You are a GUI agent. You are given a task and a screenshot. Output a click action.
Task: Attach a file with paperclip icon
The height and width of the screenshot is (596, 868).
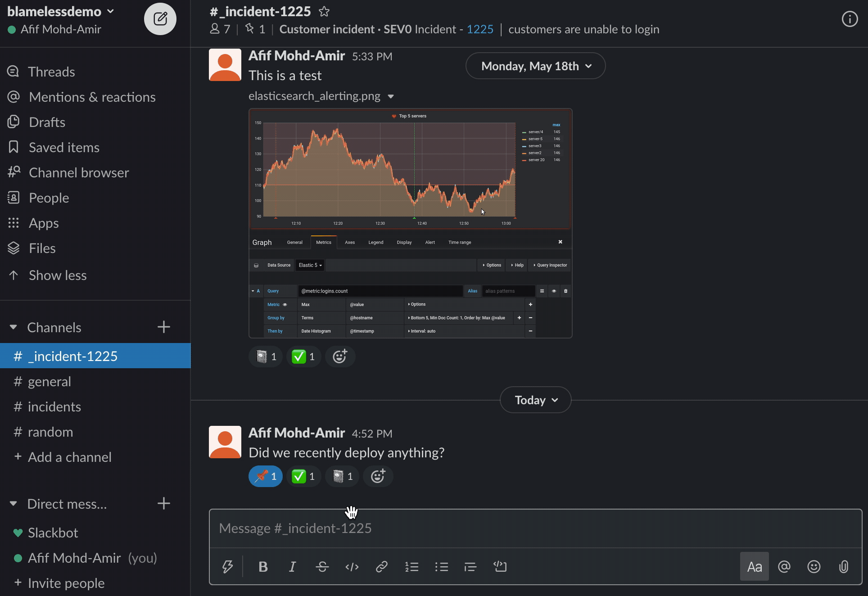843,566
